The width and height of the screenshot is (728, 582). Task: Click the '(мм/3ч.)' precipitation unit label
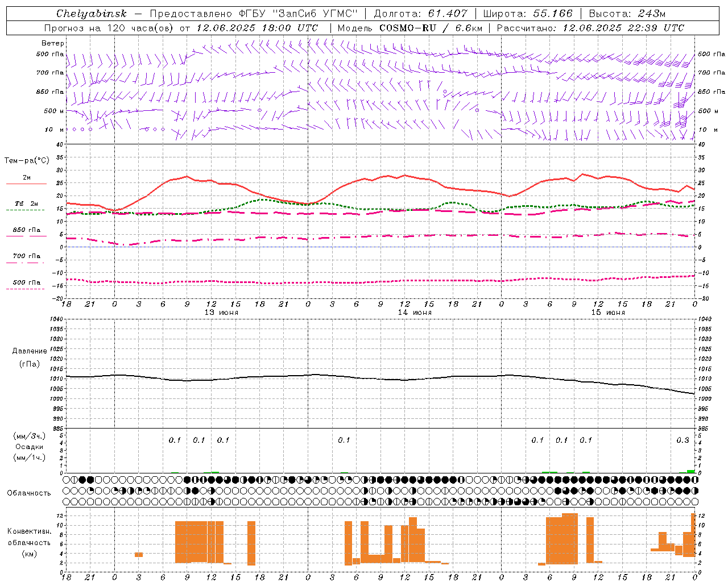click(30, 436)
